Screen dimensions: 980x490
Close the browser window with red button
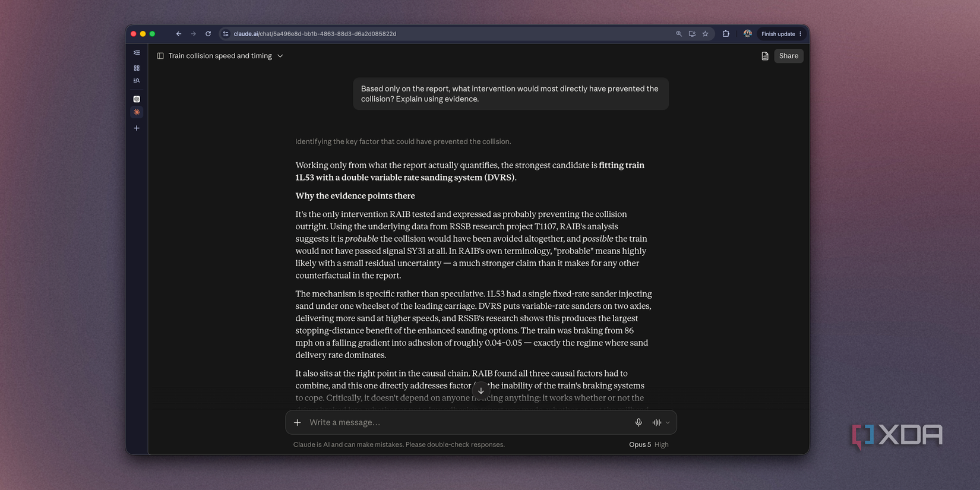[134, 34]
